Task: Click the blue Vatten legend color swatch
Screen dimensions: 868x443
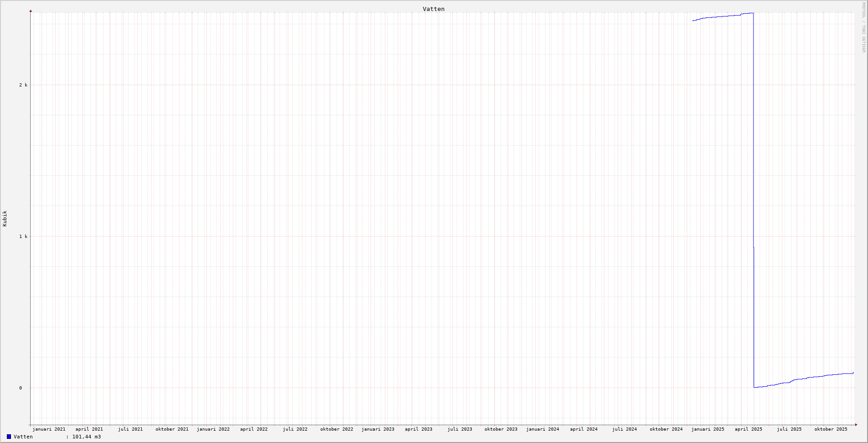Action: coord(9,437)
